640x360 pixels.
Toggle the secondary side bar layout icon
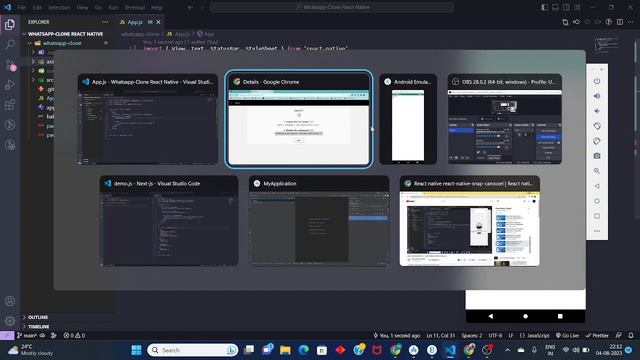(x=566, y=7)
